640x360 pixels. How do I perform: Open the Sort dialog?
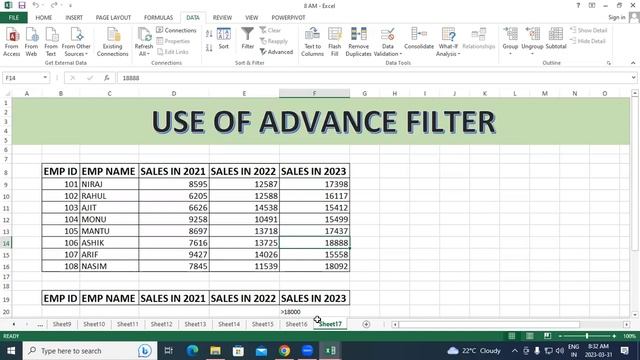224,39
